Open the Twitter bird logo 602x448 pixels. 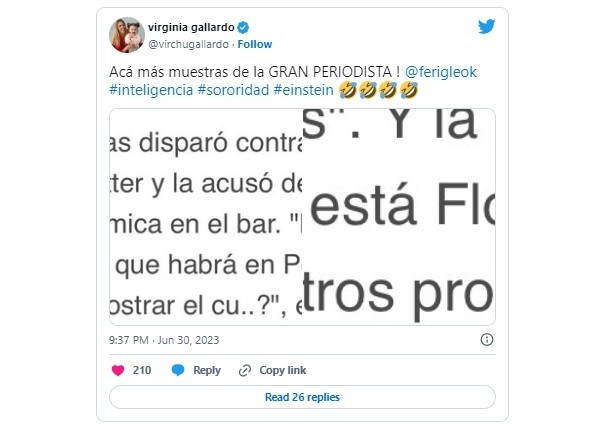coord(486,26)
